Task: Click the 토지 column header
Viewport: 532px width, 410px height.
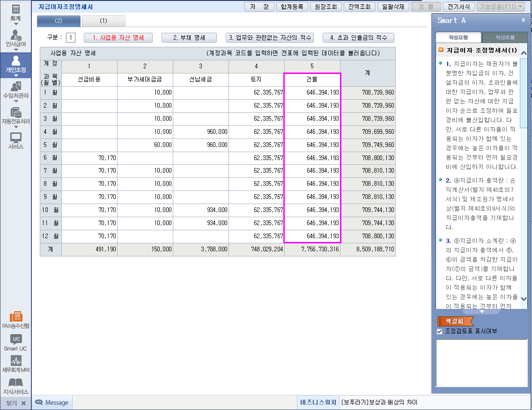Action: [256, 80]
